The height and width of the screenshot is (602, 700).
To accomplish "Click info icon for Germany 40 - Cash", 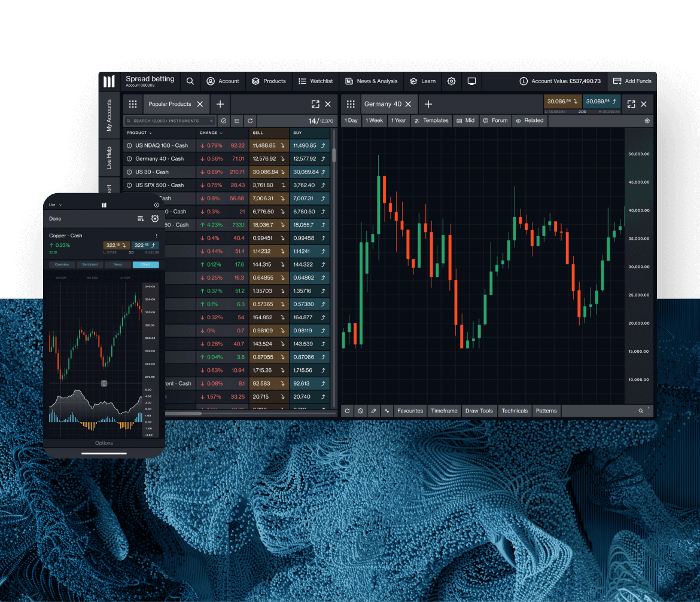I will (x=129, y=159).
